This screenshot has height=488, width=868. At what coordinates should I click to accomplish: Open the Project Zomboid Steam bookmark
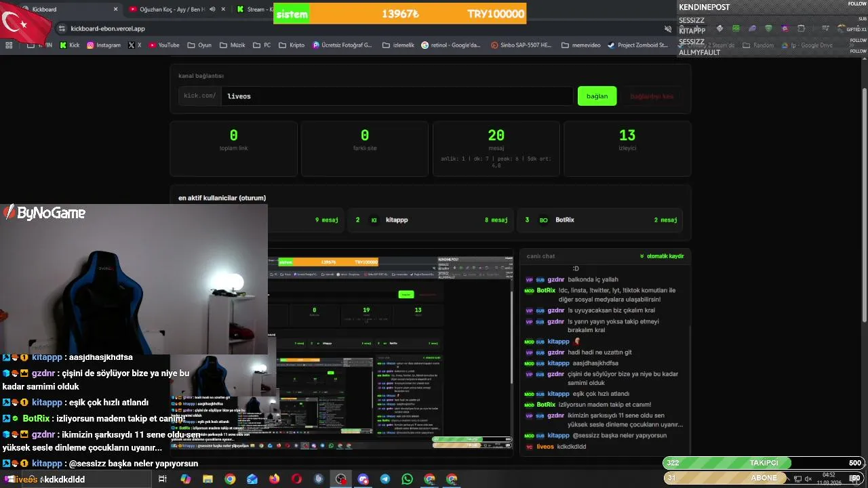coord(638,45)
